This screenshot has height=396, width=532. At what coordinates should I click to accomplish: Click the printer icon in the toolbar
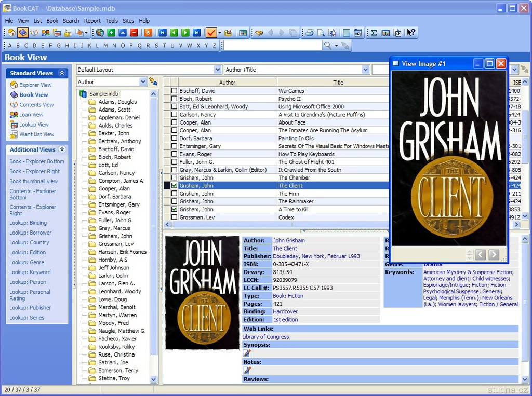[309, 33]
